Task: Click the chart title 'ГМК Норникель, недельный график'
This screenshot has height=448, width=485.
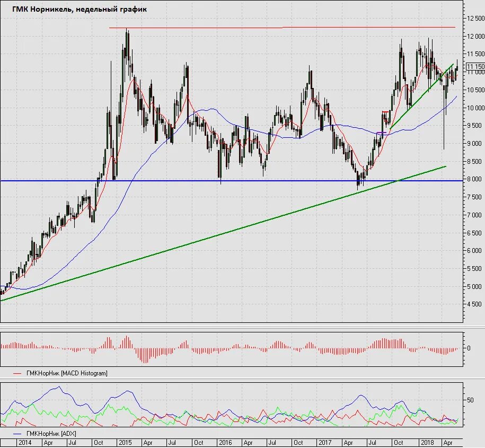Action: [79, 10]
